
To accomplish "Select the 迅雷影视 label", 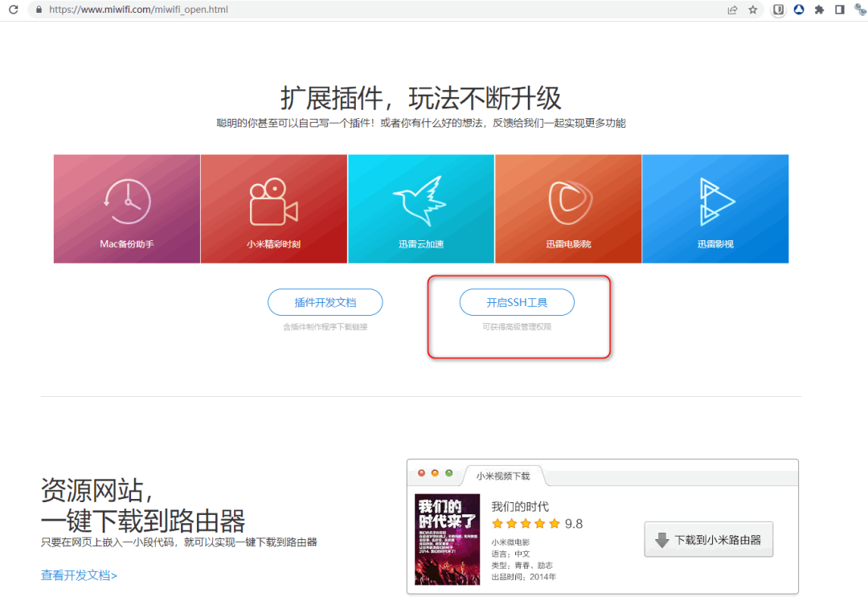I will [x=715, y=244].
